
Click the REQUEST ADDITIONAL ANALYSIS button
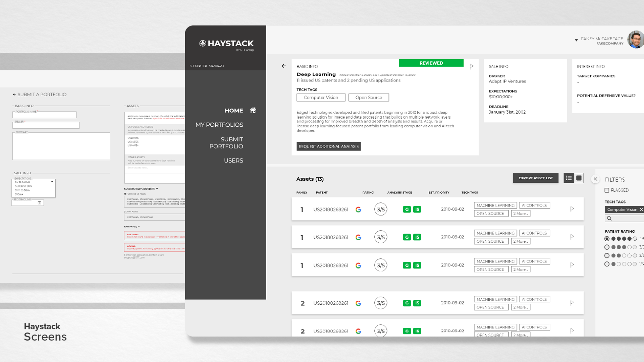(x=328, y=146)
